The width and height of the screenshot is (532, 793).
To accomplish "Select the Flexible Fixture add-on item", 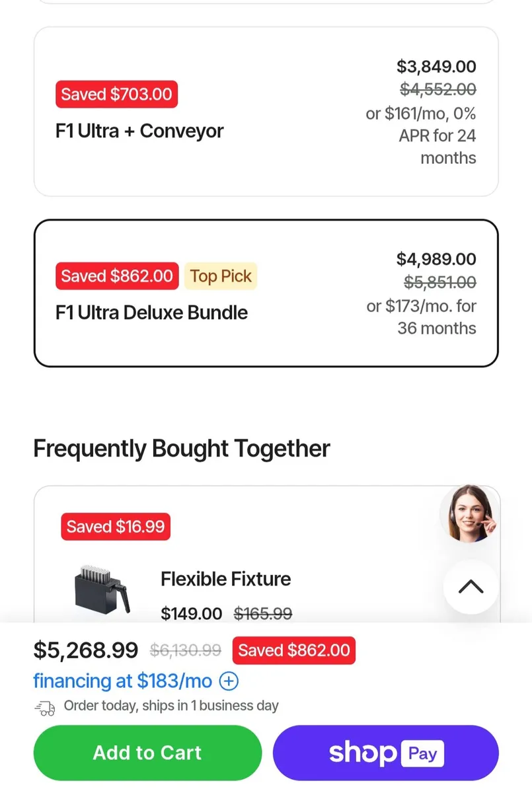I will [266, 578].
